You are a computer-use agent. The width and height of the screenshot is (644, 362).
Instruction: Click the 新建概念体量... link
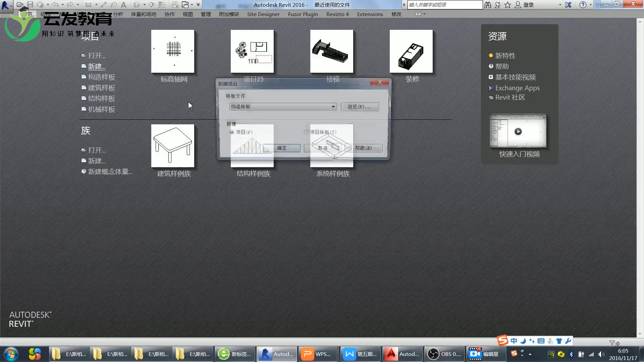[110, 172]
